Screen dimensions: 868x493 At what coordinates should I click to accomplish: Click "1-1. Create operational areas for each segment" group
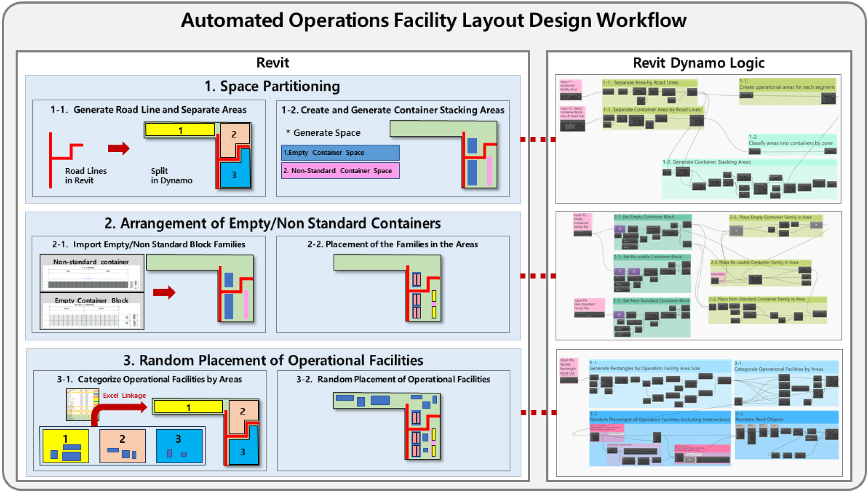pyautogui.click(x=787, y=91)
